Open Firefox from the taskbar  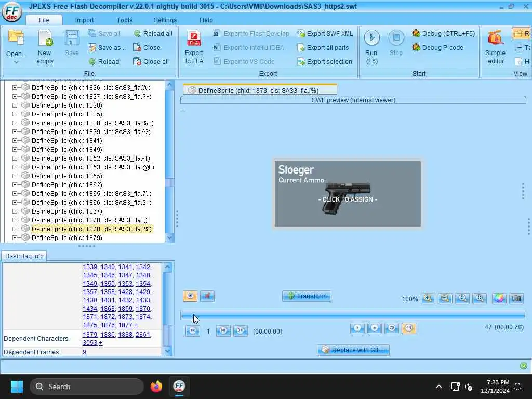pos(156,387)
